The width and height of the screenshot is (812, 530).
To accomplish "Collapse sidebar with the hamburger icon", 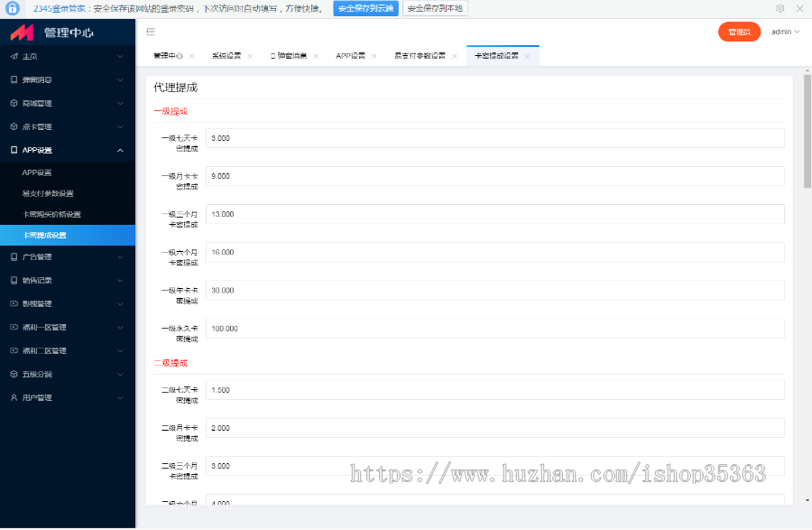I will 152,30.
